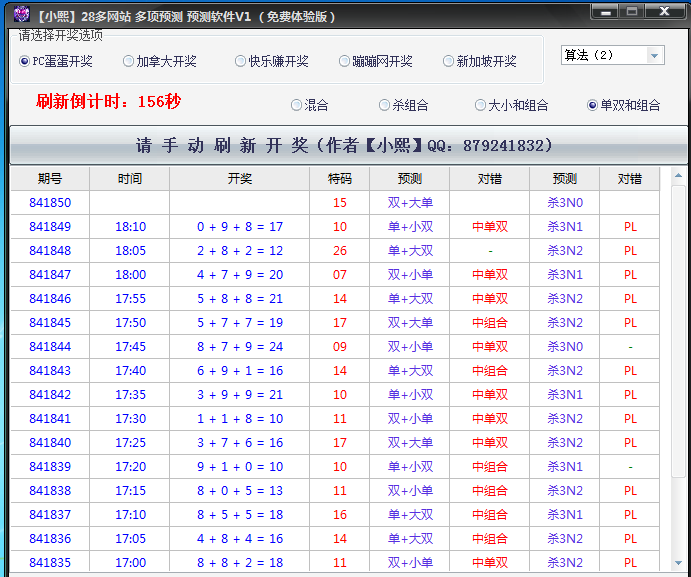Click the time cell 18:05
691x577 pixels.
[x=130, y=251]
